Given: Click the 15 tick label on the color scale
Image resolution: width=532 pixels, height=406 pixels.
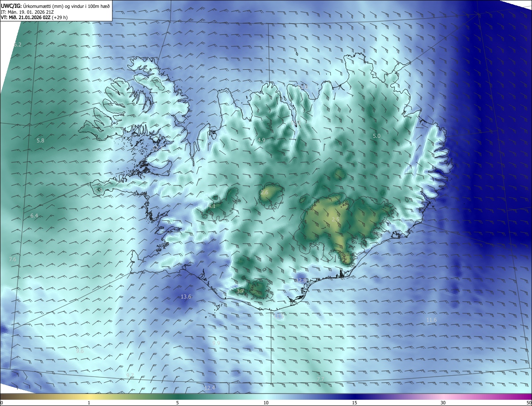Looking at the screenshot, I should coord(355,403).
